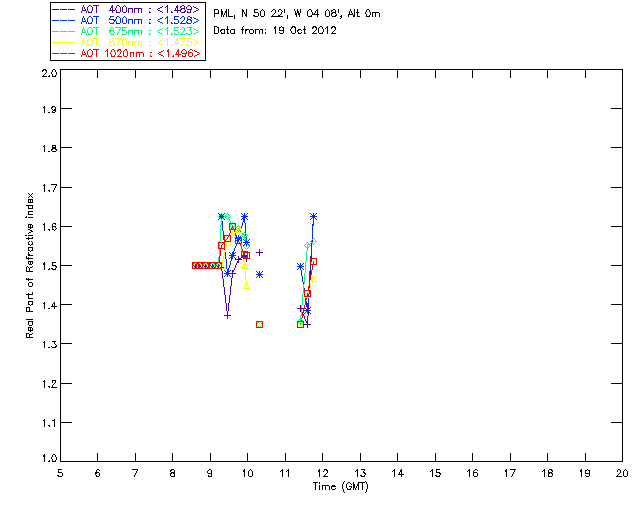Click the y-axis tick label '1.8'
This screenshot has width=640, height=512.
pyautogui.click(x=49, y=148)
